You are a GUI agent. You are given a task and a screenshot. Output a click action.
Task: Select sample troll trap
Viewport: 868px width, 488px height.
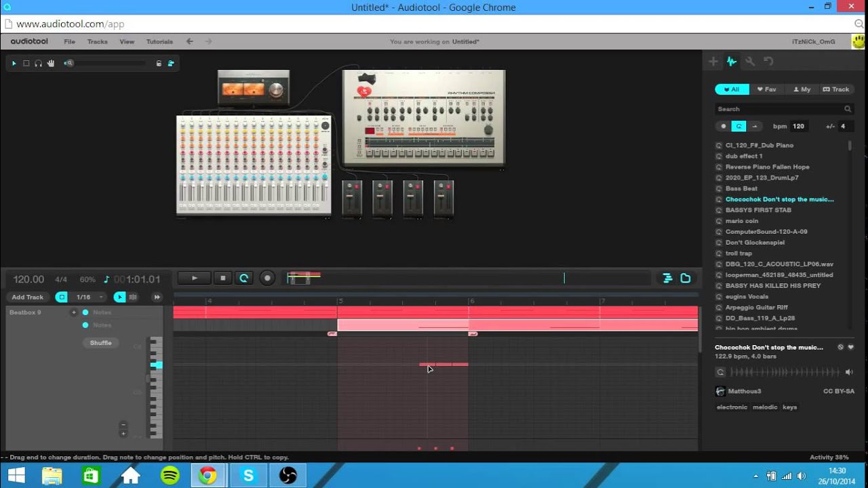point(738,253)
